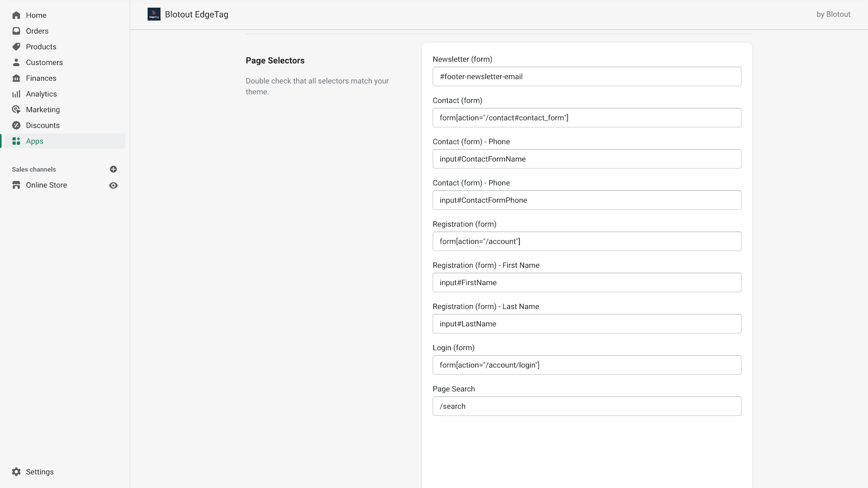Click the Discounts percent badge icon

[x=16, y=125]
